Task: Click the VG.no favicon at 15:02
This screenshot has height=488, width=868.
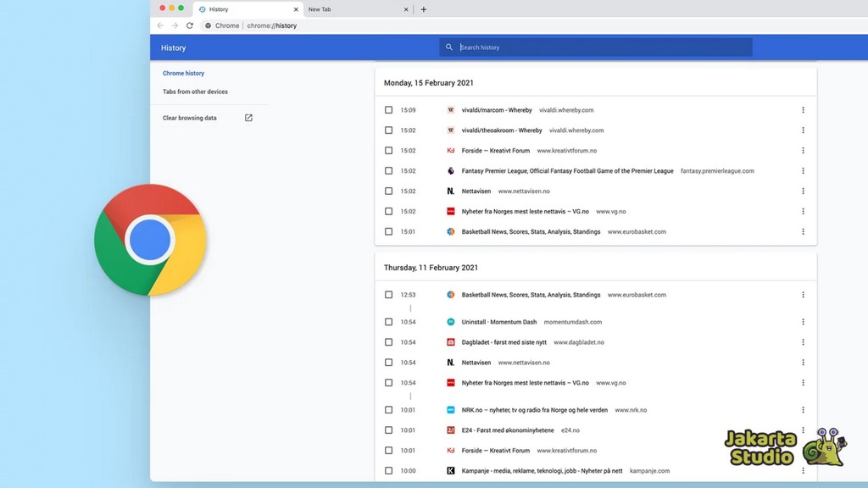Action: pos(451,211)
